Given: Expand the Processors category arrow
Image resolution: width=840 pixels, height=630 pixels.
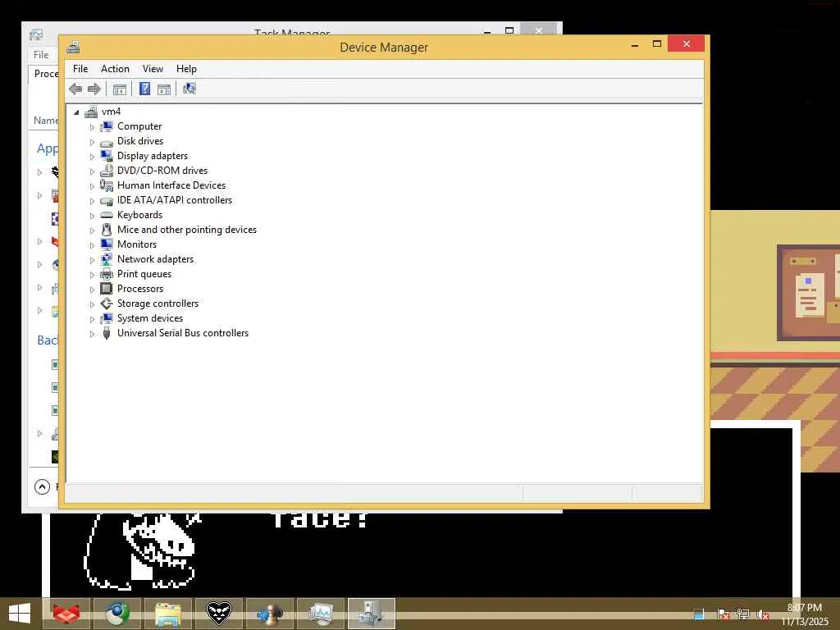Looking at the screenshot, I should click(92, 290).
